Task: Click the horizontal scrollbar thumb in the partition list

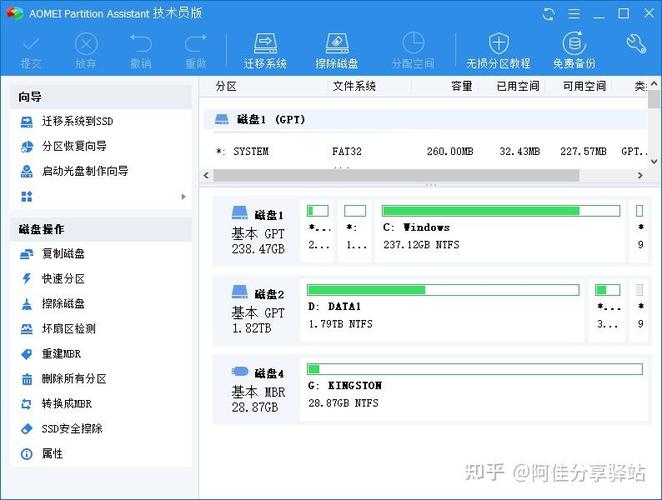Action: 396,175
